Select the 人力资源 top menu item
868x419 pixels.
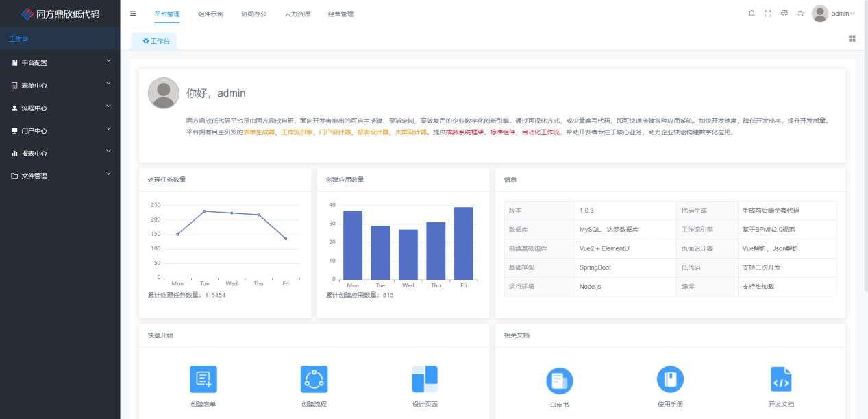click(297, 14)
